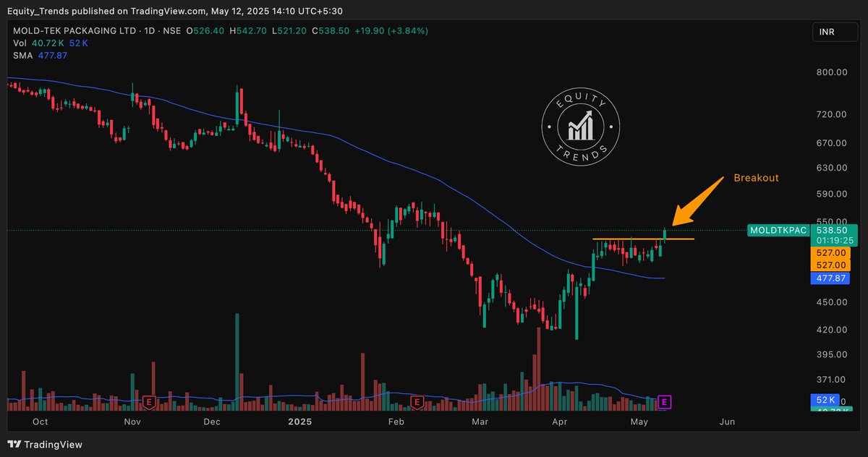Screen dimensions: 868x457
Task: Click the volume value 40.72 K in the legend
Action: pos(48,43)
